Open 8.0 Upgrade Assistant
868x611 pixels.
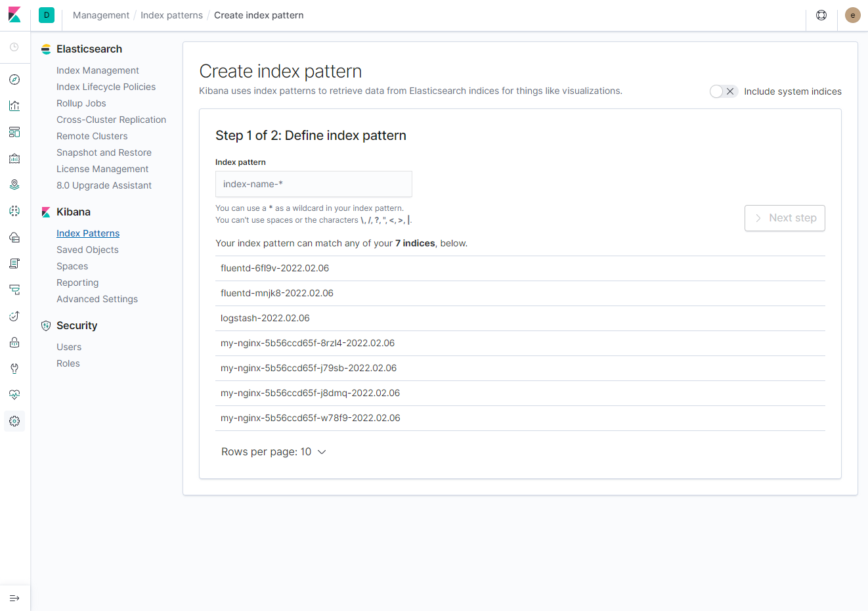tap(104, 185)
